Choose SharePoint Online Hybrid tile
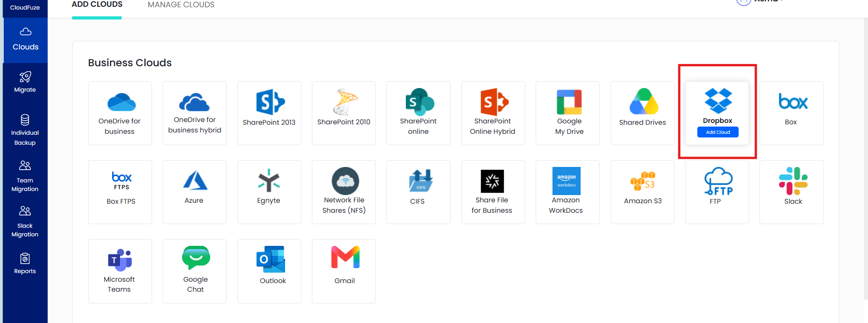This screenshot has height=323, width=868. (493, 113)
